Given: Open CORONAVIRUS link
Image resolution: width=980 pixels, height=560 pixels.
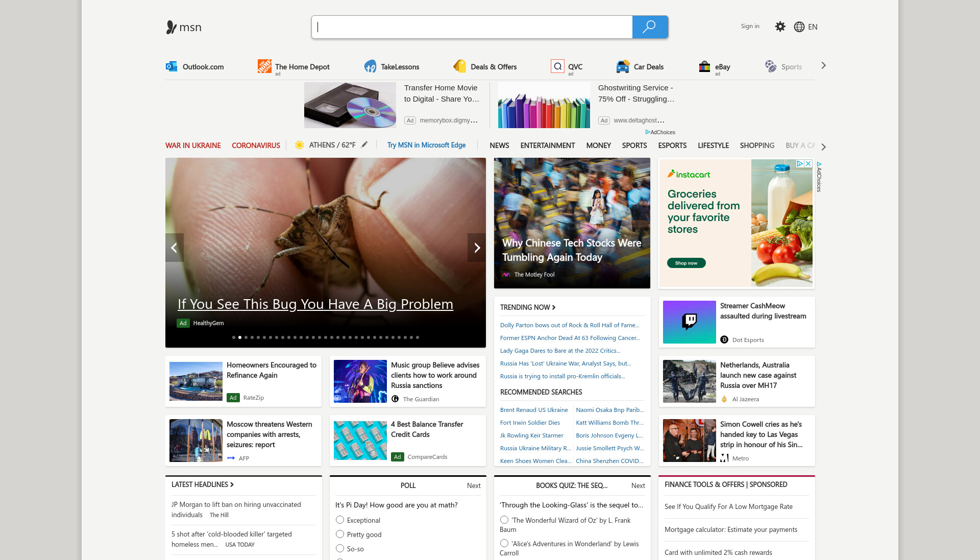Looking at the screenshot, I should coord(256,145).
